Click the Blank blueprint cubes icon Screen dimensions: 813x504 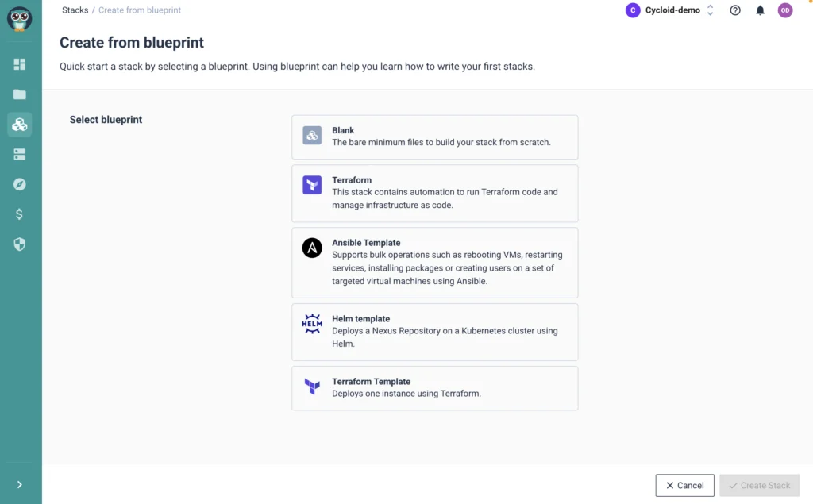click(312, 136)
